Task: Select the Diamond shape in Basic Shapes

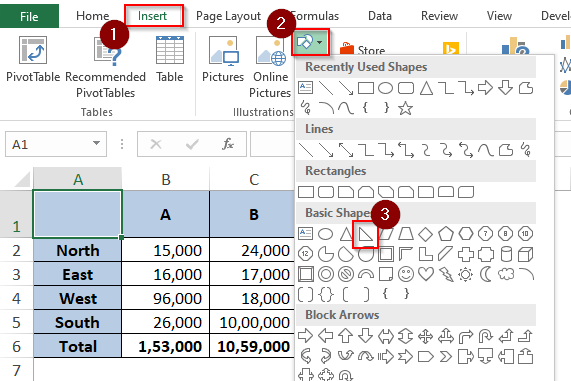Action: tap(425, 234)
